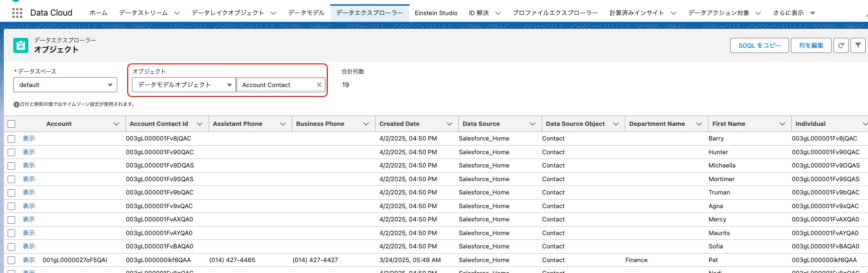Expand the データストリーム tab menu chevron
Viewport: 868px width, 273px height.
click(x=177, y=13)
